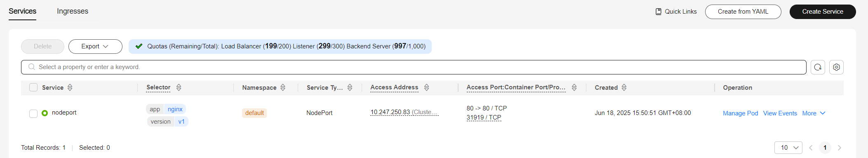Expand the Export dropdown
This screenshot has width=868, height=158.
point(95,46)
